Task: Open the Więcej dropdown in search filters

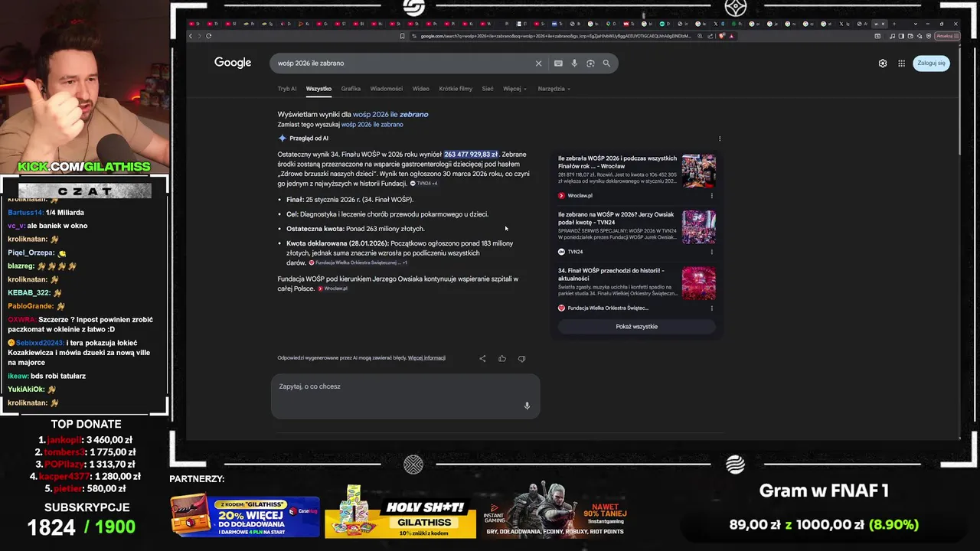Action: (514, 89)
